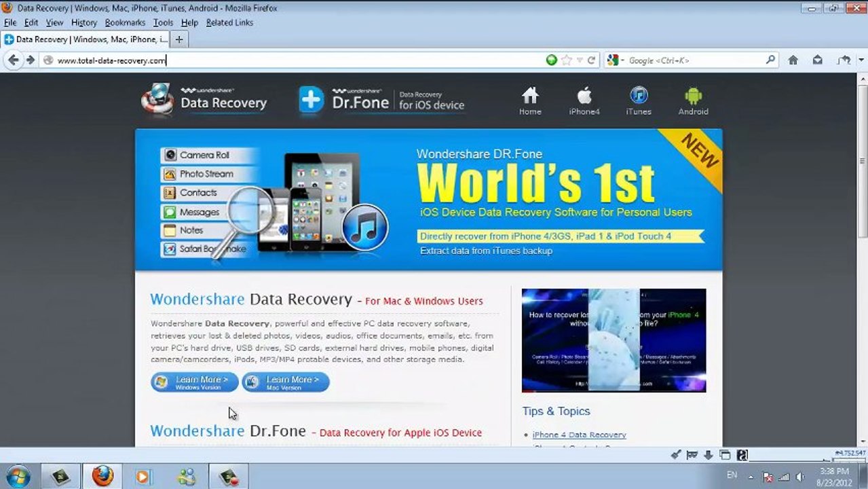Click the Wondershare Data Recovery heading
The width and height of the screenshot is (868, 489).
coord(251,299)
